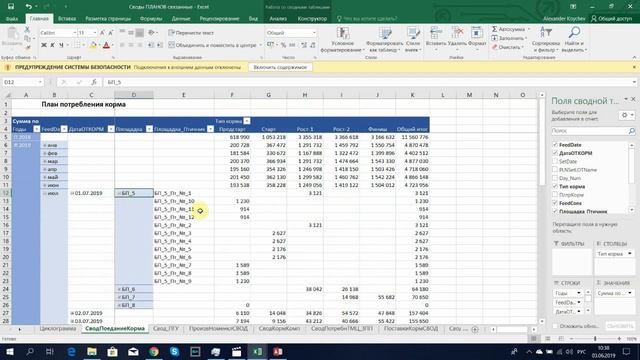Uncheck the FoodCons field checkbox
640x360 pixels.
tap(555, 203)
